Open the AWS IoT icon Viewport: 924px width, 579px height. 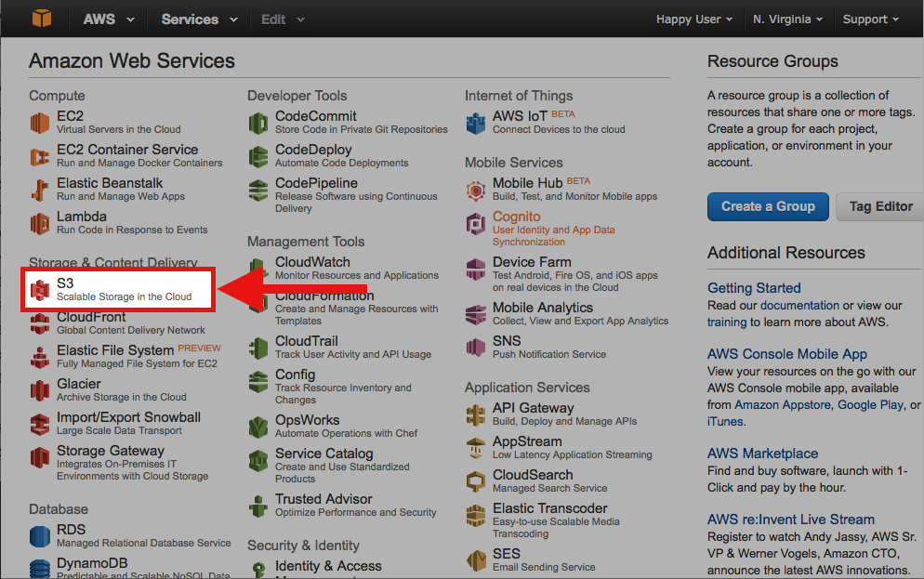476,123
